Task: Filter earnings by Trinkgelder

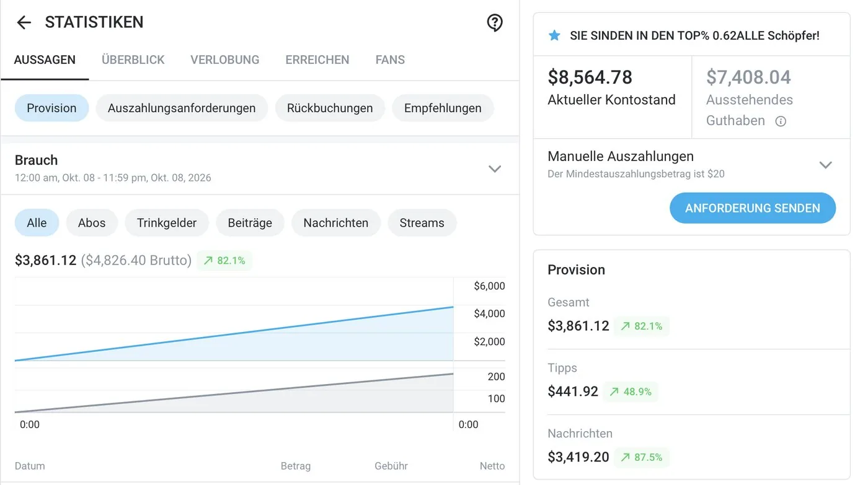Action: pos(167,223)
